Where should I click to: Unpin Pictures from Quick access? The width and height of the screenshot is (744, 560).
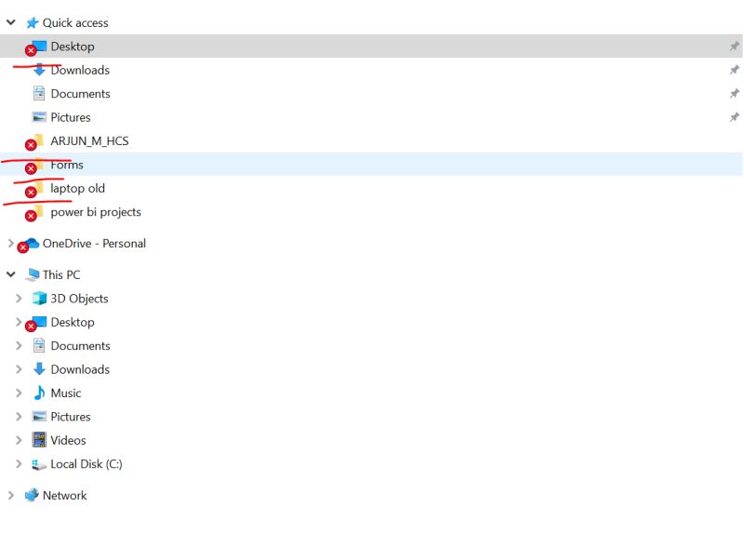click(x=734, y=117)
